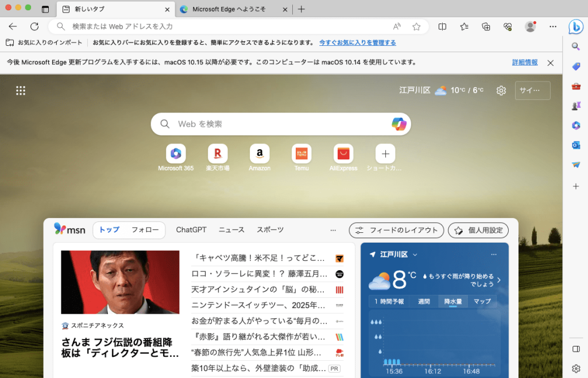Close the Microsoft Edge へようこそ tab

click(285, 10)
